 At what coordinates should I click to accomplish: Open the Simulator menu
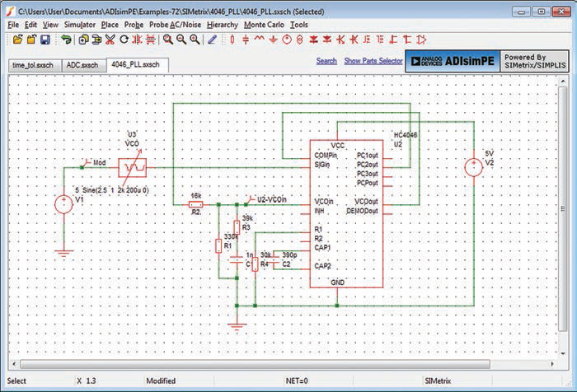pyautogui.click(x=80, y=25)
